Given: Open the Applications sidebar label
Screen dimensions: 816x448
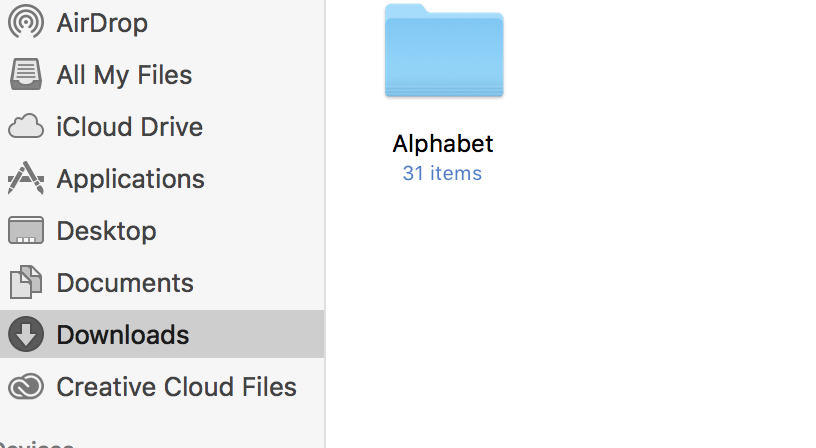Looking at the screenshot, I should 130,179.
